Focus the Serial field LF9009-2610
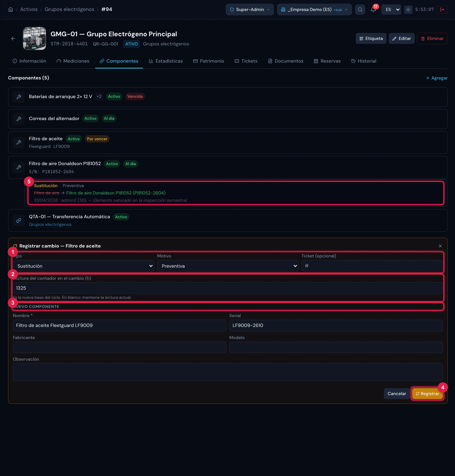 click(x=336, y=325)
